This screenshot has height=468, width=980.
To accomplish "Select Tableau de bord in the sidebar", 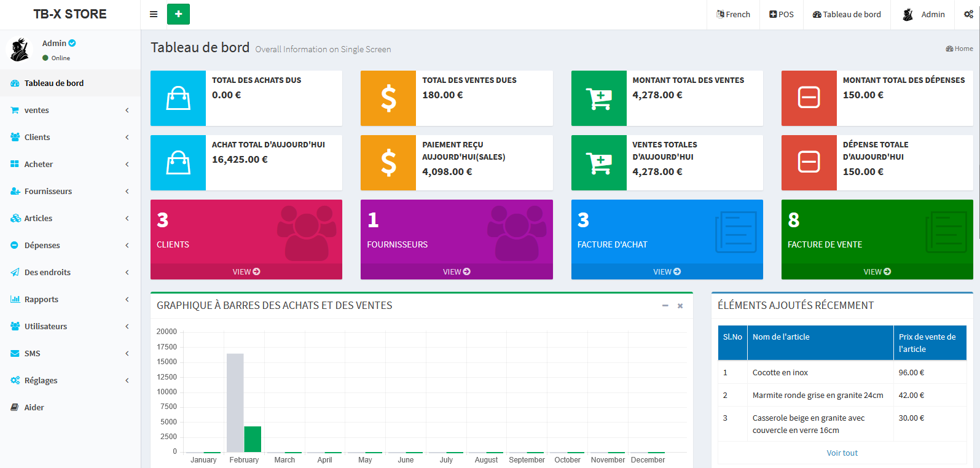I will point(54,84).
